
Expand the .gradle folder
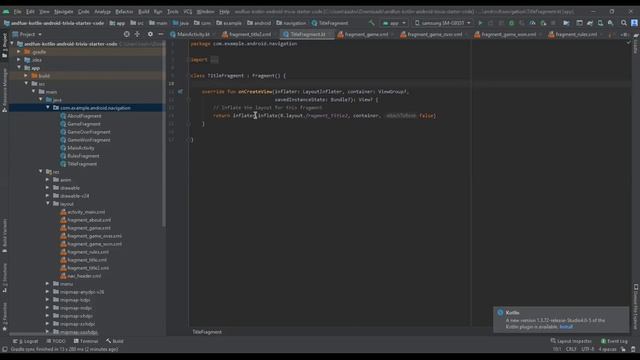click(19, 52)
